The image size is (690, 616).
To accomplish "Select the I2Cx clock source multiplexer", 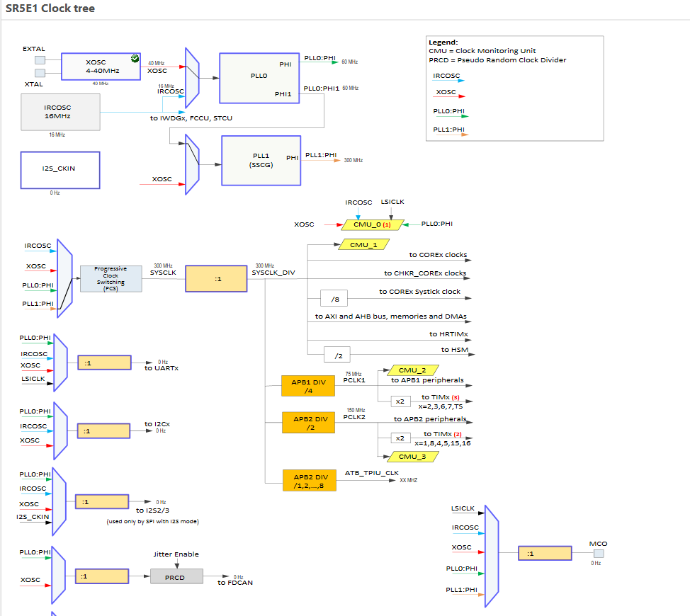I will [61, 431].
